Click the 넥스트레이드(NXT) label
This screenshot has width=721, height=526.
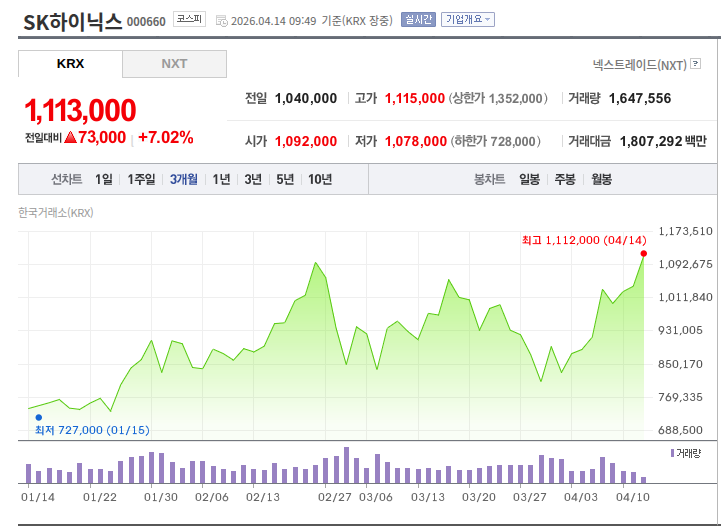pyautogui.click(x=640, y=65)
